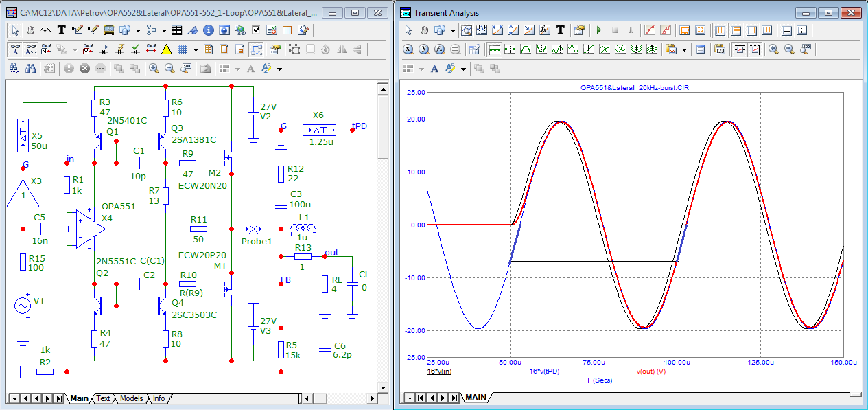
Task: Switch to the Text tab
Action: tap(103, 398)
